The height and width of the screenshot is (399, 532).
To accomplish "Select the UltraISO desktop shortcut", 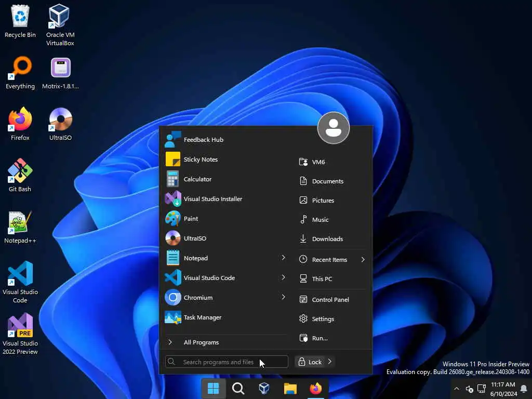I will tap(60, 124).
